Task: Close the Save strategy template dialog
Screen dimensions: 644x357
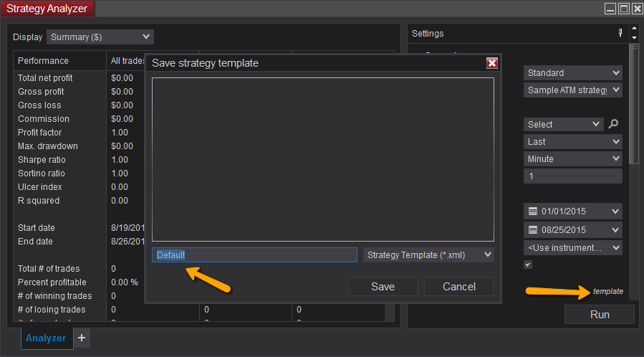Action: (491, 63)
